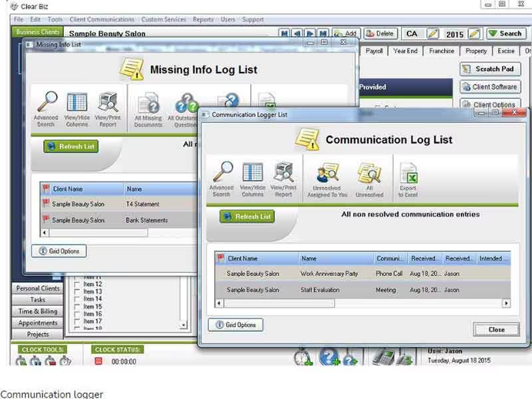Viewport: 532px width, 399px height.
Task: Click the Close button in Communication Logger
Action: (x=496, y=329)
